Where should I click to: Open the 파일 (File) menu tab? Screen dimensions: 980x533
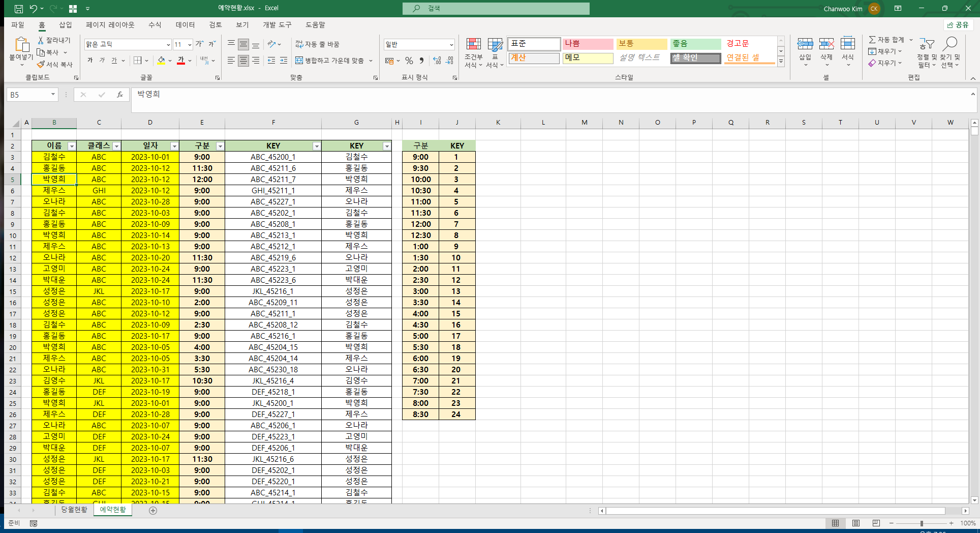(x=18, y=25)
